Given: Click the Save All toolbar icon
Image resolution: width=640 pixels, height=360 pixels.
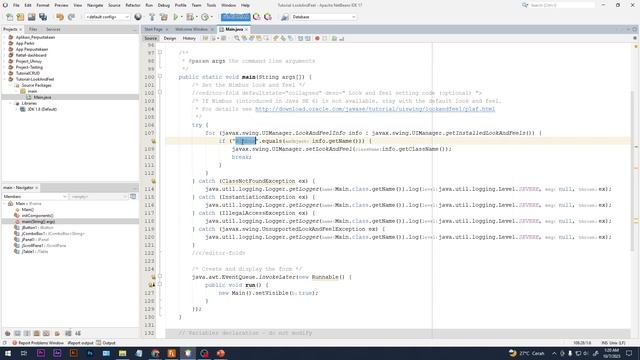Looking at the screenshot, I should tap(43, 17).
